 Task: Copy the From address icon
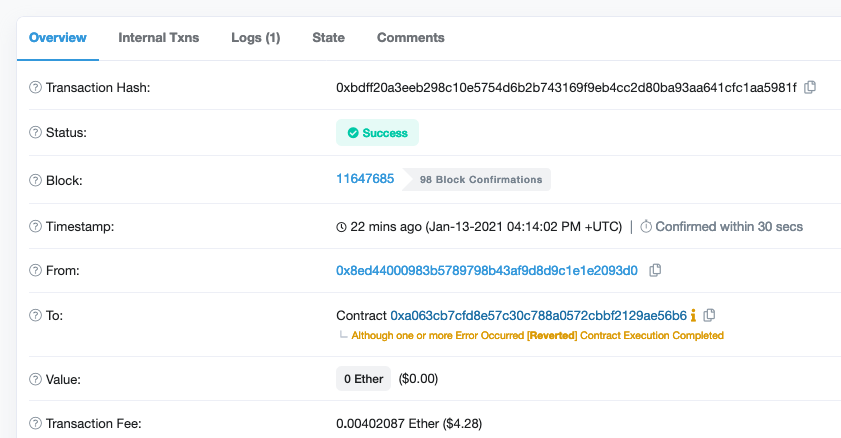point(655,270)
